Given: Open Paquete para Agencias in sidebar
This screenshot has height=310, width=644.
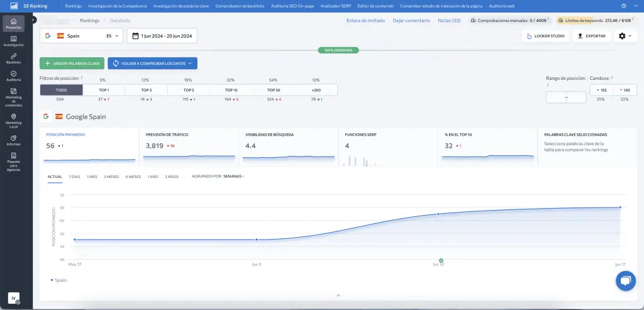Looking at the screenshot, I should [14, 162].
